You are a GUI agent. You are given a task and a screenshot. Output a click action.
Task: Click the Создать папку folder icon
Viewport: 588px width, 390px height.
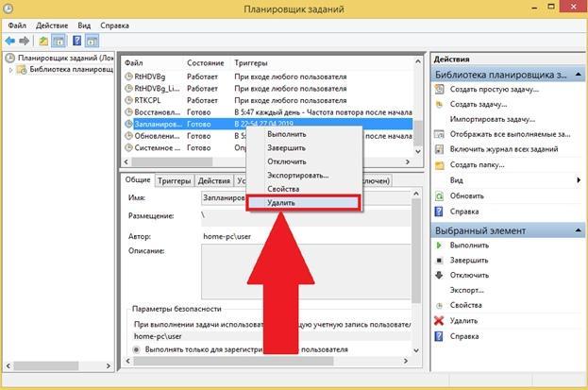[439, 165]
